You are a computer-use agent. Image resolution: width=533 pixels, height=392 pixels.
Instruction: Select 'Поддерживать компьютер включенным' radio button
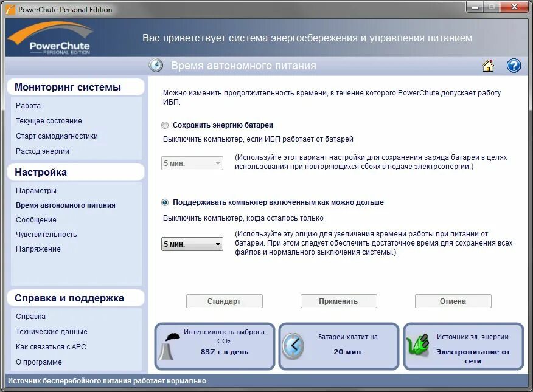pos(165,202)
